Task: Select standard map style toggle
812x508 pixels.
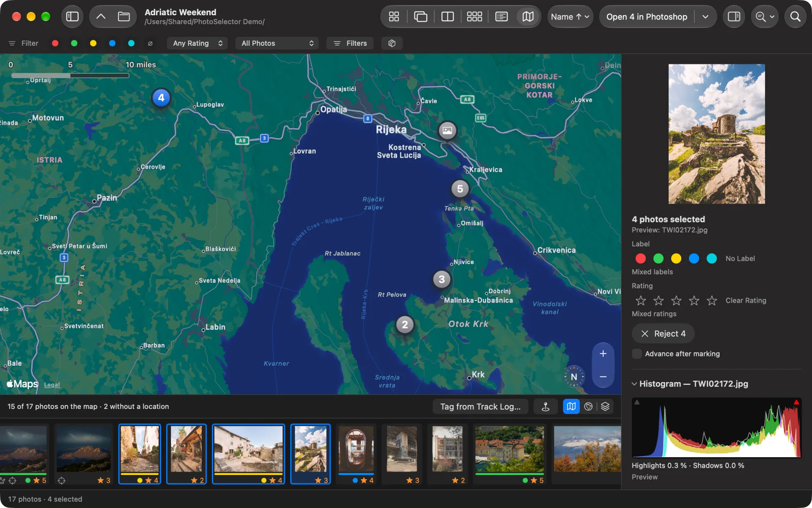Action: tap(571, 406)
